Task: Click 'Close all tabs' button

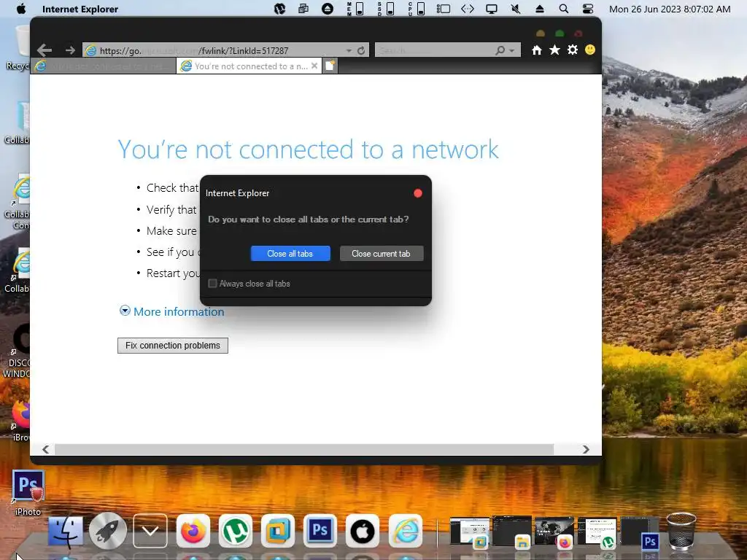Action: click(x=290, y=254)
